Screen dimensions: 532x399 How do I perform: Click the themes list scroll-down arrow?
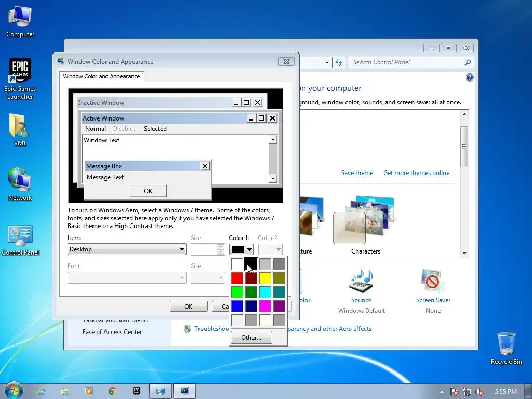[464, 254]
